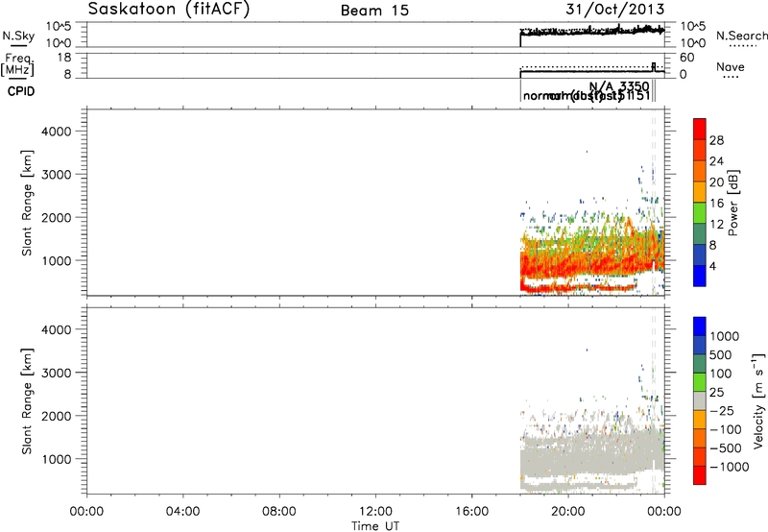Click the 'CPID' row label

21,91
